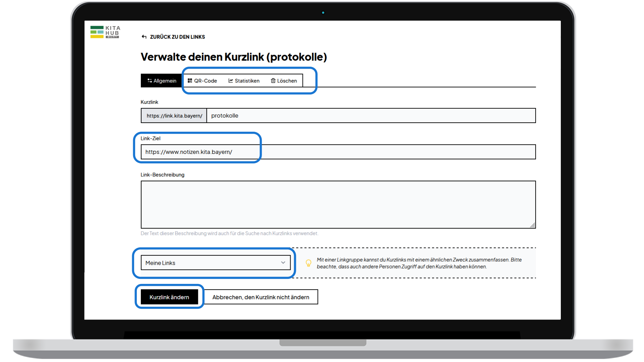This screenshot has width=644, height=362.
Task: Click the Statistiken chart icon
Action: coord(231,80)
